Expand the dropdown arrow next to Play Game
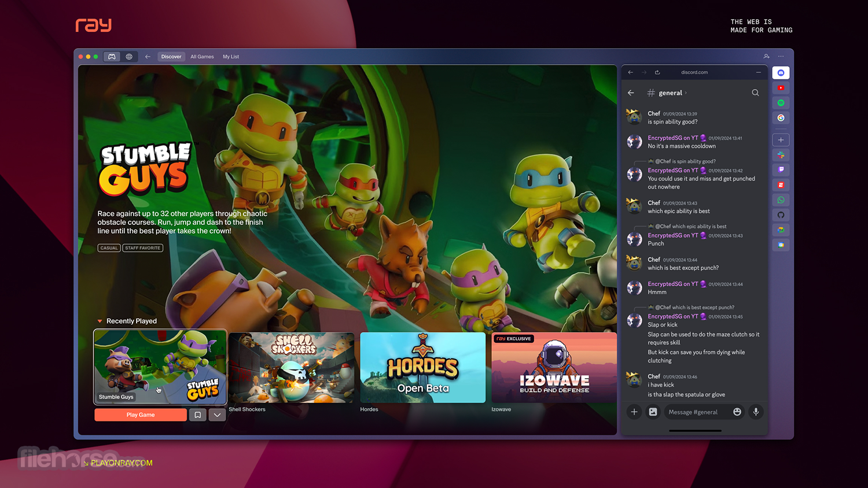Viewport: 868px width, 488px height. click(217, 415)
